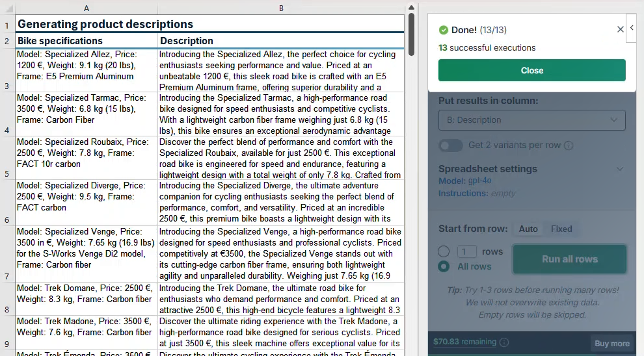Dismiss the Done notification with the X icon

[x=620, y=30]
